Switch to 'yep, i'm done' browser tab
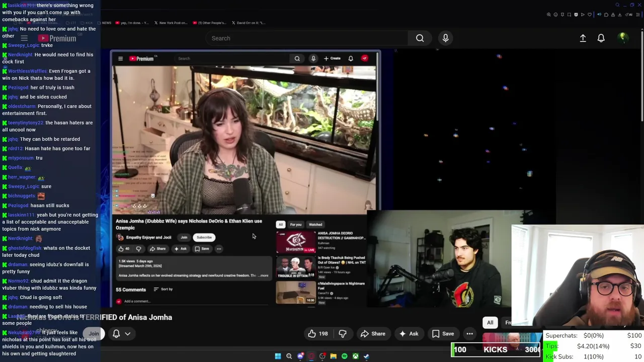This screenshot has width=644, height=362. click(x=132, y=23)
